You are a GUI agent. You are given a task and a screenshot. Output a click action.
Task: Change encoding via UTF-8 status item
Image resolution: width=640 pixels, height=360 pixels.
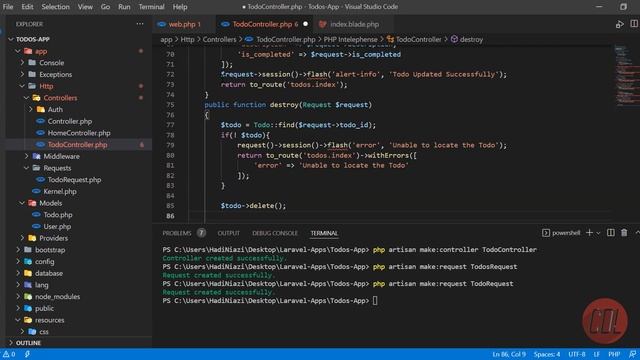(577, 354)
